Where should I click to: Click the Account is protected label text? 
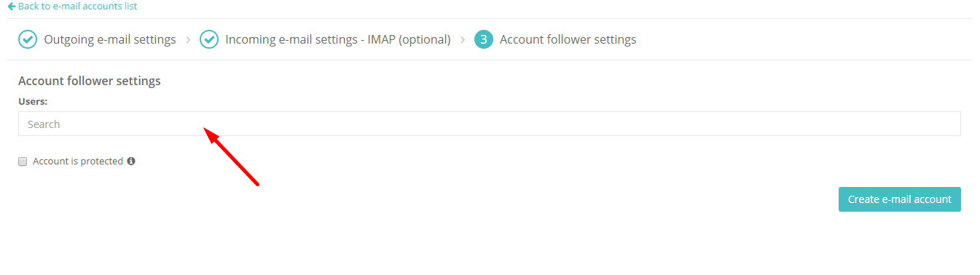[x=78, y=161]
